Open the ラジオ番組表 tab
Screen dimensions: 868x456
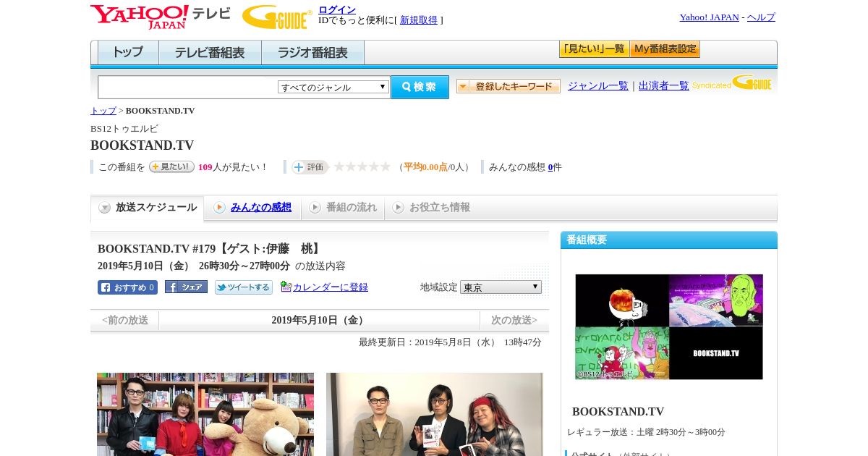(x=312, y=52)
